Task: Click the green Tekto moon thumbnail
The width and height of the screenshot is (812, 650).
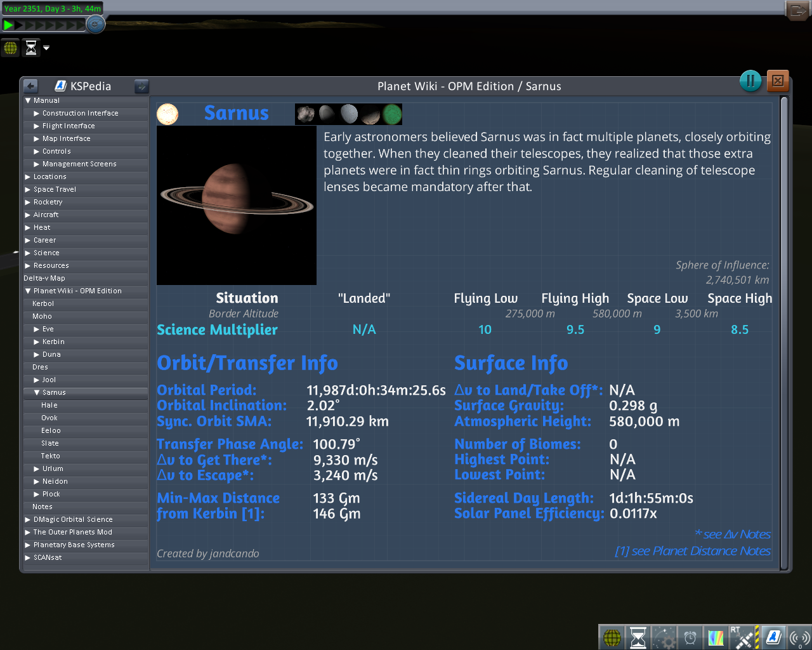Action: (x=392, y=114)
